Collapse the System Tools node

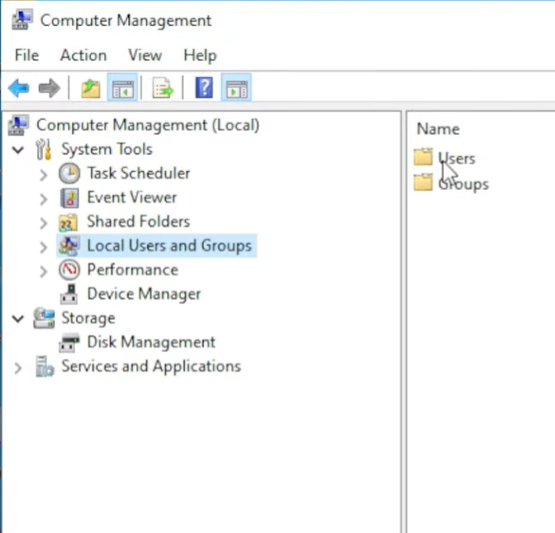18,150
